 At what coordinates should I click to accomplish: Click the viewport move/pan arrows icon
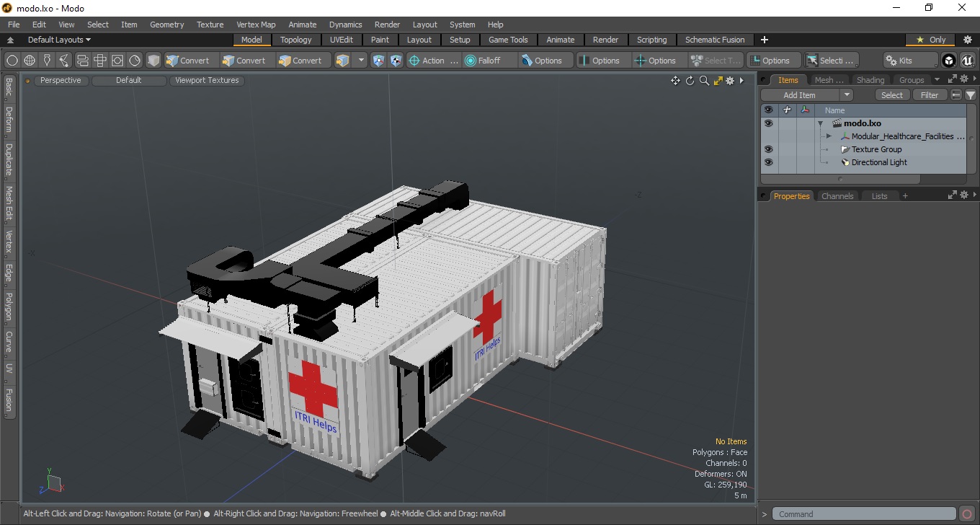(x=675, y=81)
